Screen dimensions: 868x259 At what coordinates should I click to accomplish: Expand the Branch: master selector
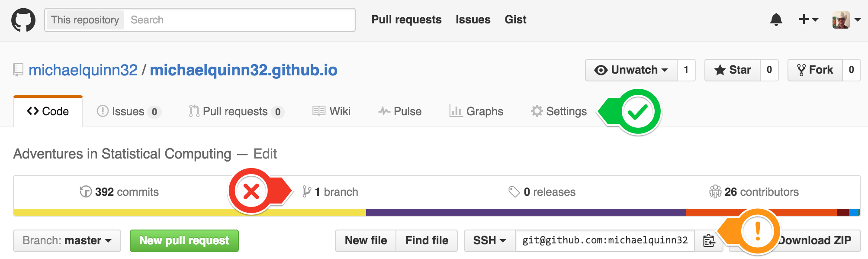tap(67, 241)
